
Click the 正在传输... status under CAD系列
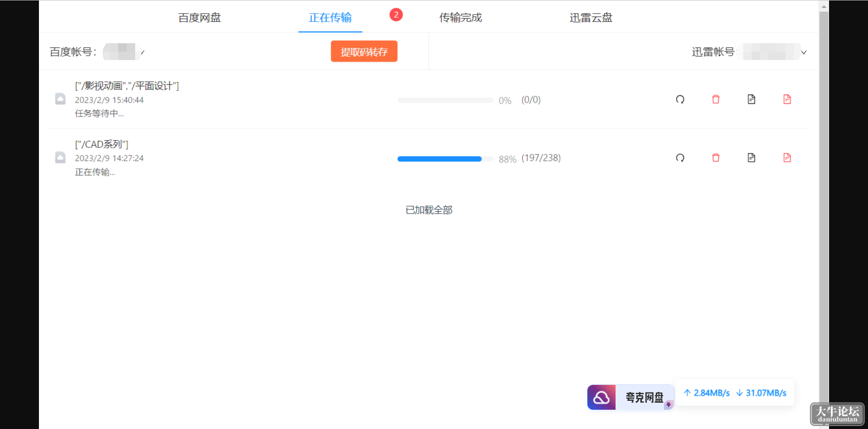tap(95, 172)
